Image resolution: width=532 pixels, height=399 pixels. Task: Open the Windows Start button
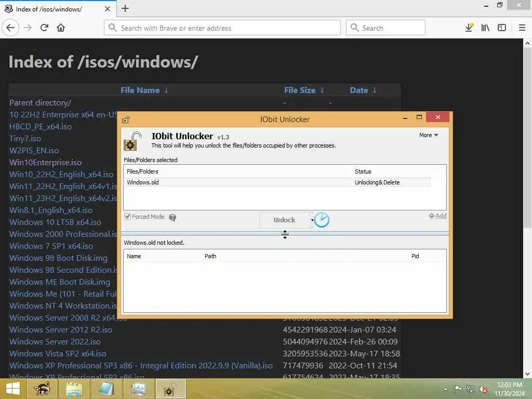[x=13, y=389]
